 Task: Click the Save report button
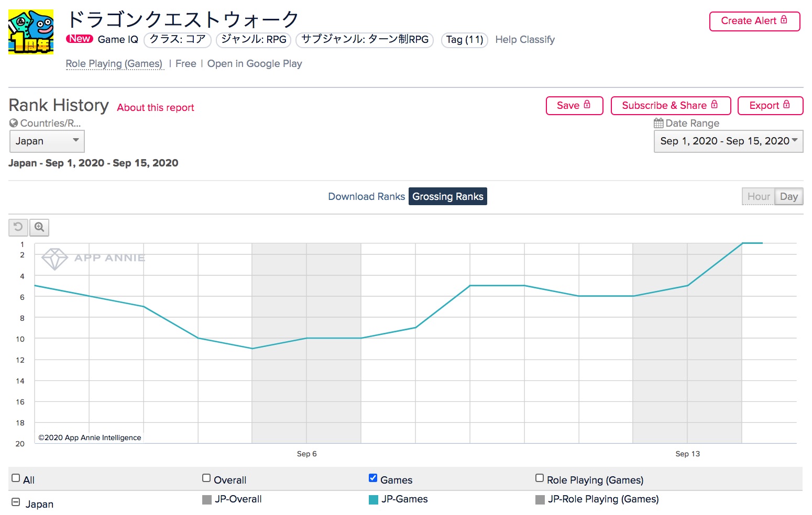pos(574,105)
